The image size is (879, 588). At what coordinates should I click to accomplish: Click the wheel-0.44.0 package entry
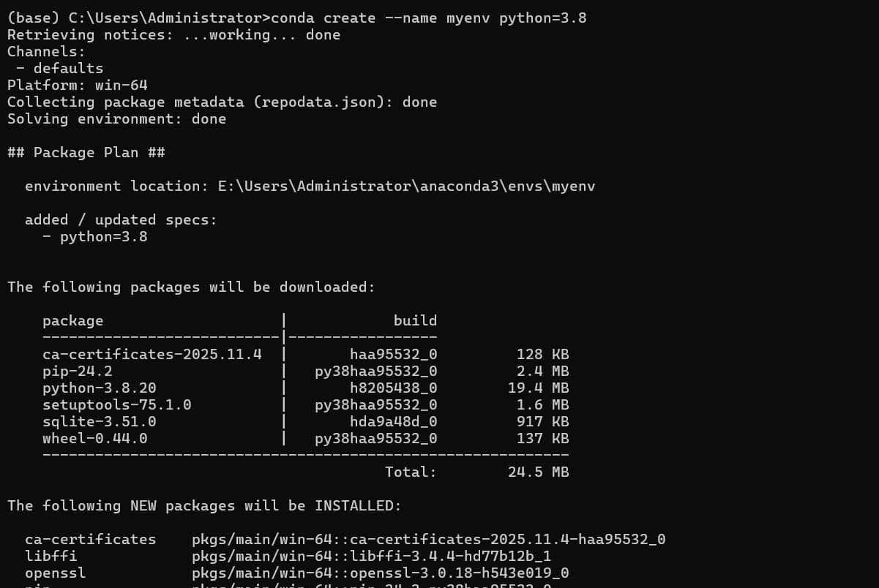tap(94, 438)
